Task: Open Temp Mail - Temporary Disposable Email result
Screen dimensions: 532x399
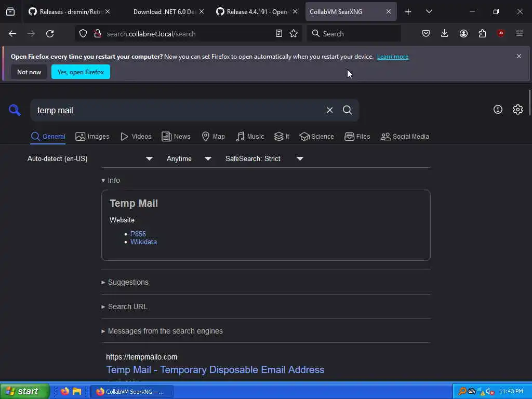Action: (215, 369)
